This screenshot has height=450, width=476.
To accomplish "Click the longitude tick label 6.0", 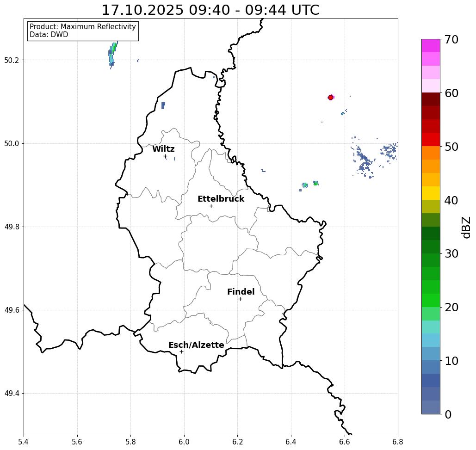I will 184,442.
